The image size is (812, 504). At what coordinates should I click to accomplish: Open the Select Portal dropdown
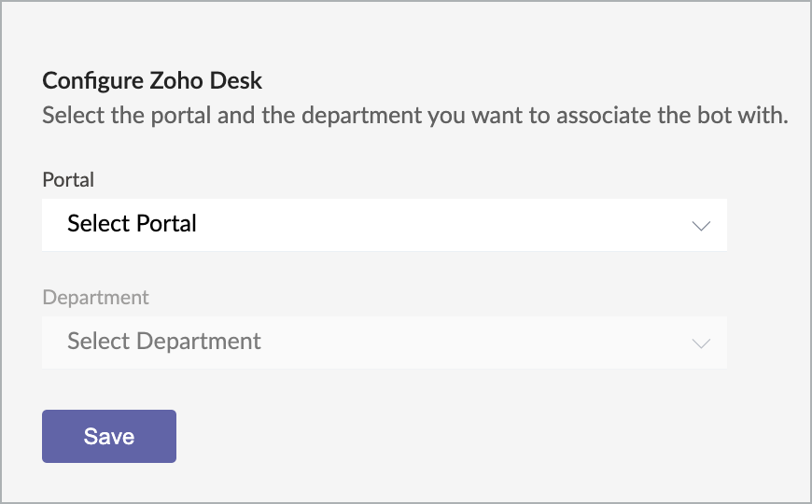(x=384, y=225)
